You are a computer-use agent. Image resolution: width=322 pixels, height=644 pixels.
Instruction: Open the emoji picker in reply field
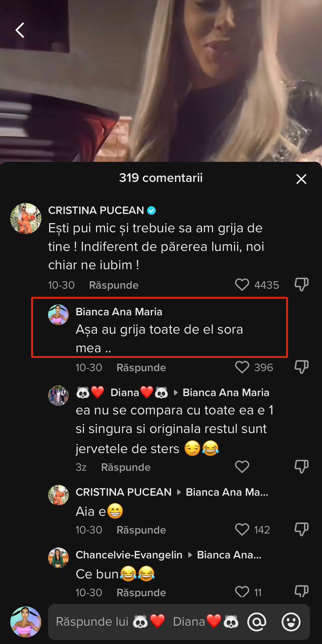(x=291, y=622)
